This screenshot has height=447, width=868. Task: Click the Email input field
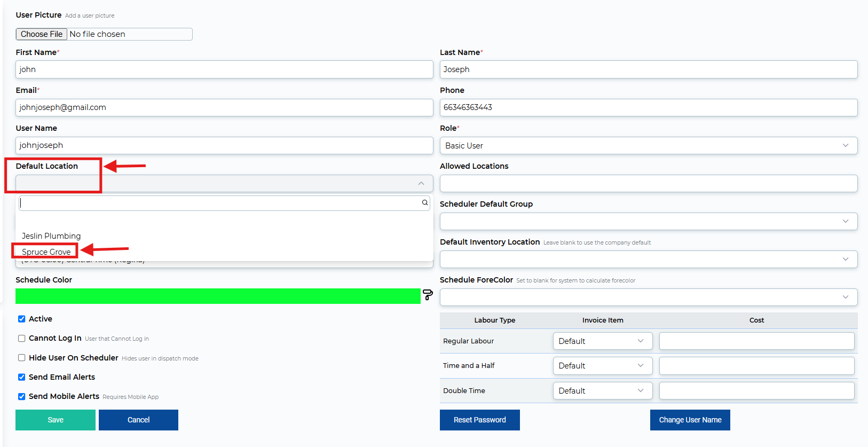(x=224, y=107)
